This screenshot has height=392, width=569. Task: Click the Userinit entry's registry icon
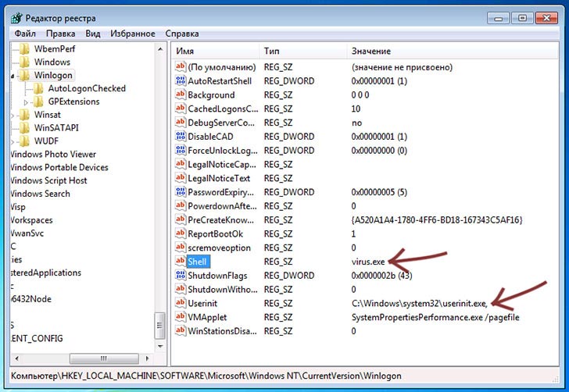tap(180, 303)
